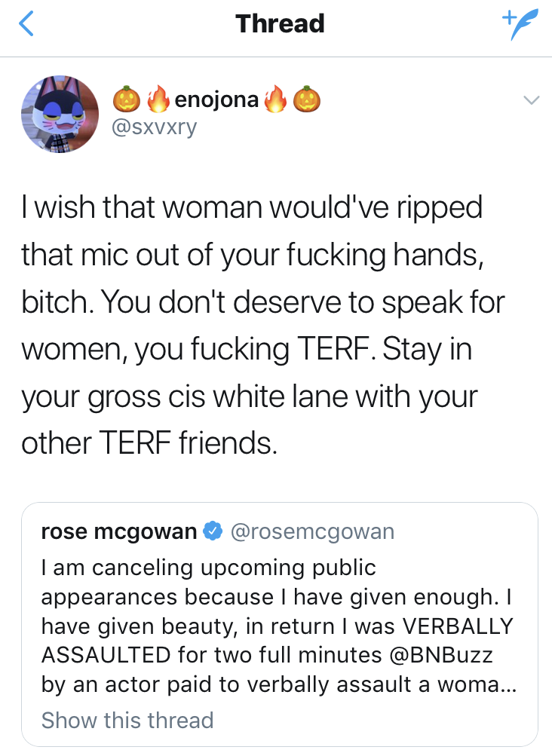This screenshot has height=756, width=552.
Task: Click the last pumpkin emoji after enojona
Action: (306, 99)
